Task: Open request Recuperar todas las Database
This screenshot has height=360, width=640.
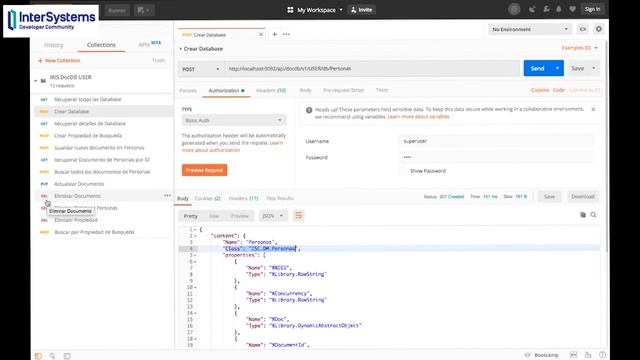Action: click(103, 99)
